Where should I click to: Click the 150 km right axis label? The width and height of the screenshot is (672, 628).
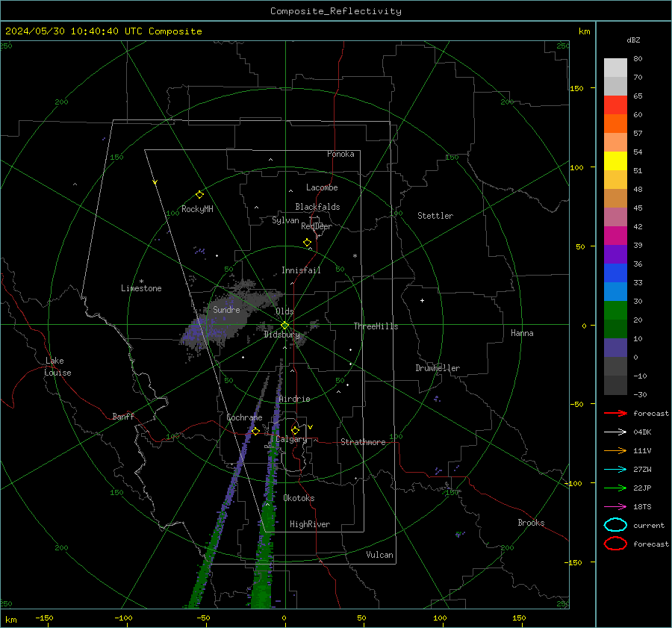pos(576,88)
